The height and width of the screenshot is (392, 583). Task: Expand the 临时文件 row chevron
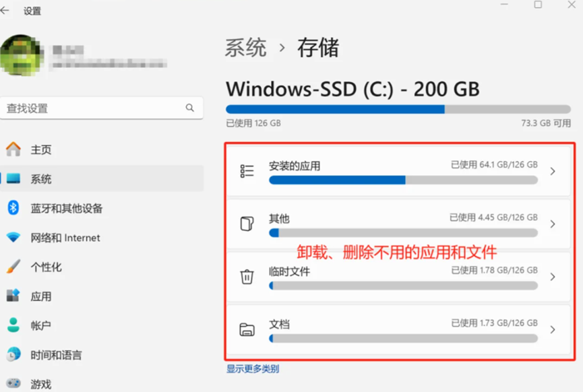(554, 277)
